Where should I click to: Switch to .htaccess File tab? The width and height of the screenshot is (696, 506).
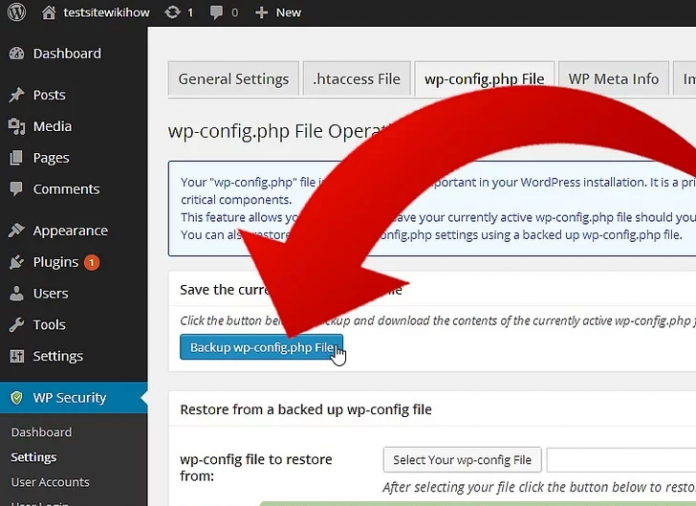(x=356, y=79)
